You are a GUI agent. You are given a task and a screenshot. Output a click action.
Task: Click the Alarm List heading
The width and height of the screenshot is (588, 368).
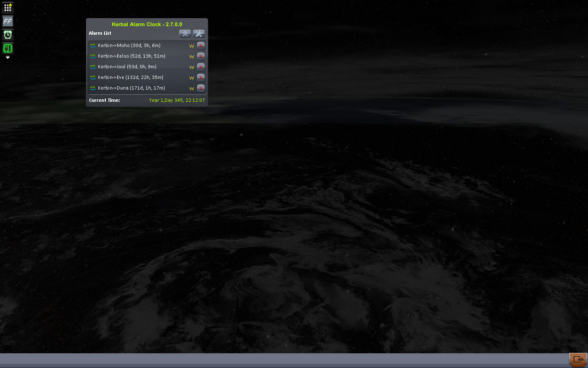(x=100, y=34)
